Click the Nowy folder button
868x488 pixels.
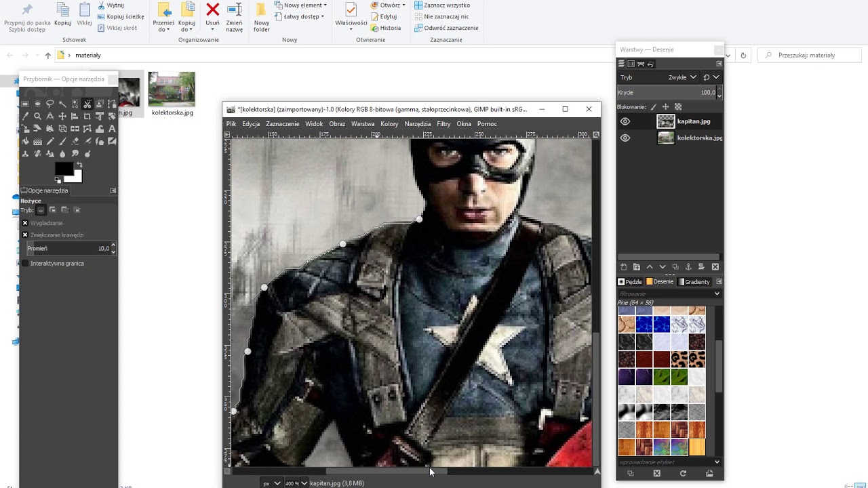[262, 17]
